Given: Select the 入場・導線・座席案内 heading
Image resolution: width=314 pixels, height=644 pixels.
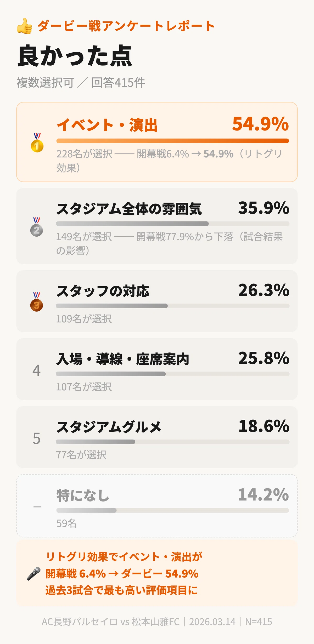Looking at the screenshot, I should tap(123, 359).
